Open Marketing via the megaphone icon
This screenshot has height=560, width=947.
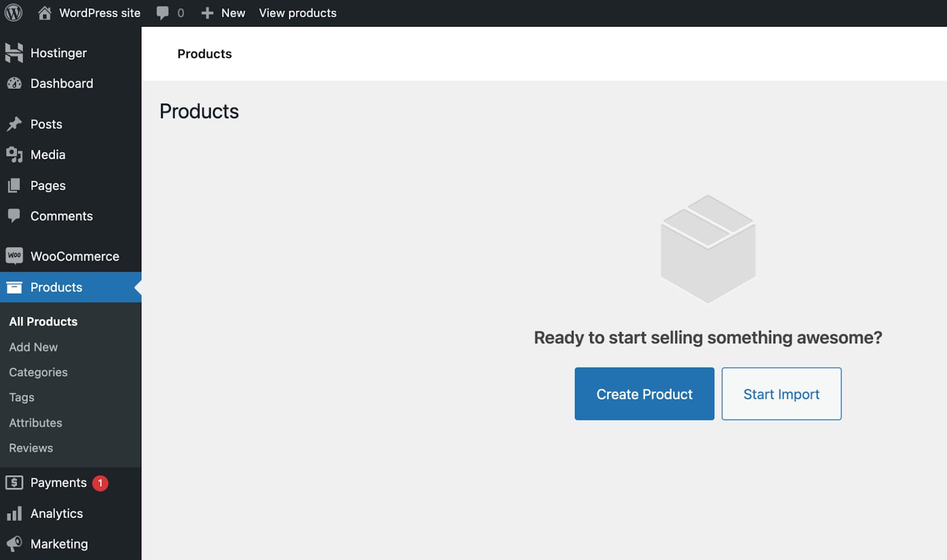point(14,543)
